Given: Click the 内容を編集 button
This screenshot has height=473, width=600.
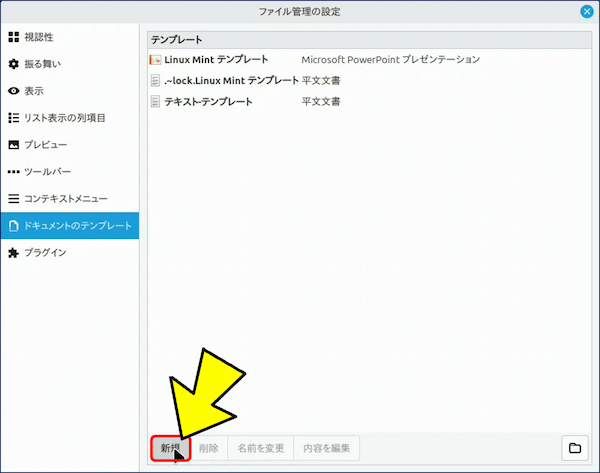Looking at the screenshot, I should [x=326, y=448].
